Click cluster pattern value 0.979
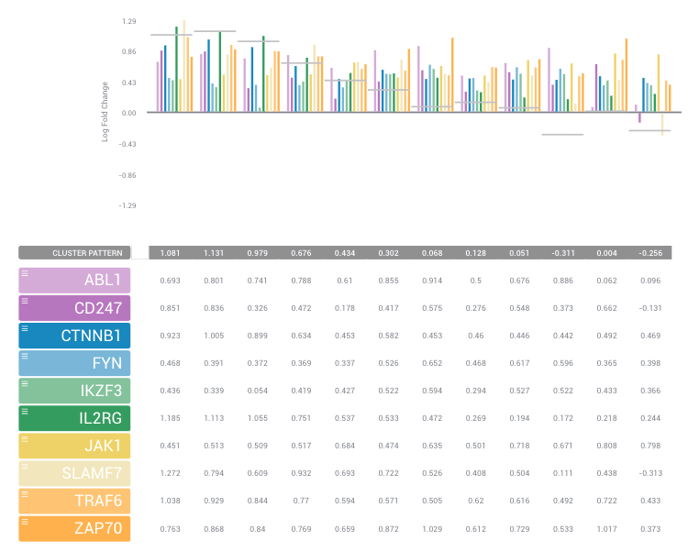This screenshot has height=552, width=688. [257, 253]
